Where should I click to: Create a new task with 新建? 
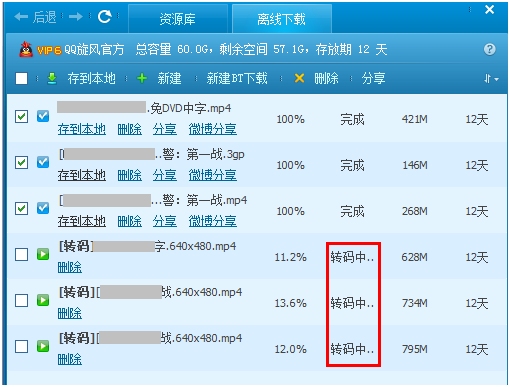(169, 79)
